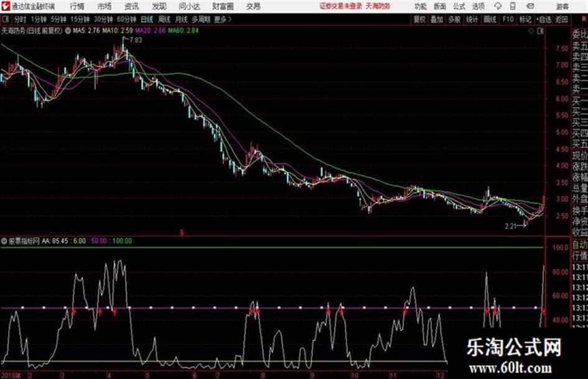Click the 多股 multi-stock button

click(454, 19)
